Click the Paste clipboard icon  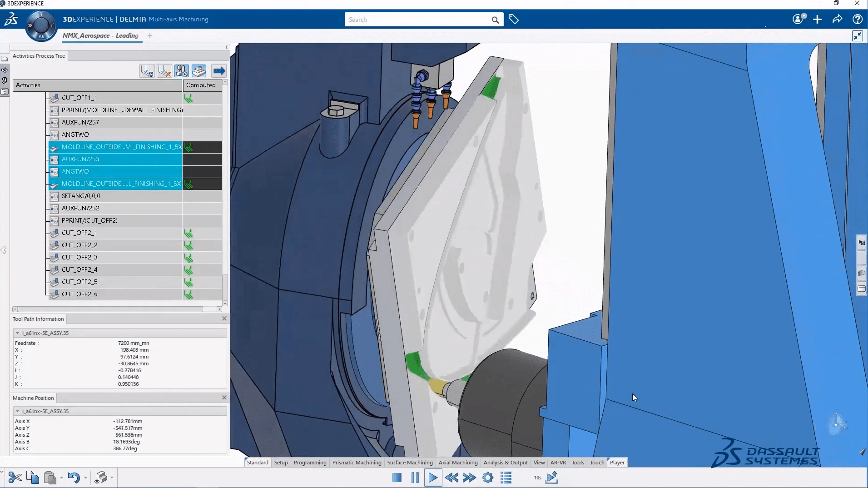coord(50,478)
